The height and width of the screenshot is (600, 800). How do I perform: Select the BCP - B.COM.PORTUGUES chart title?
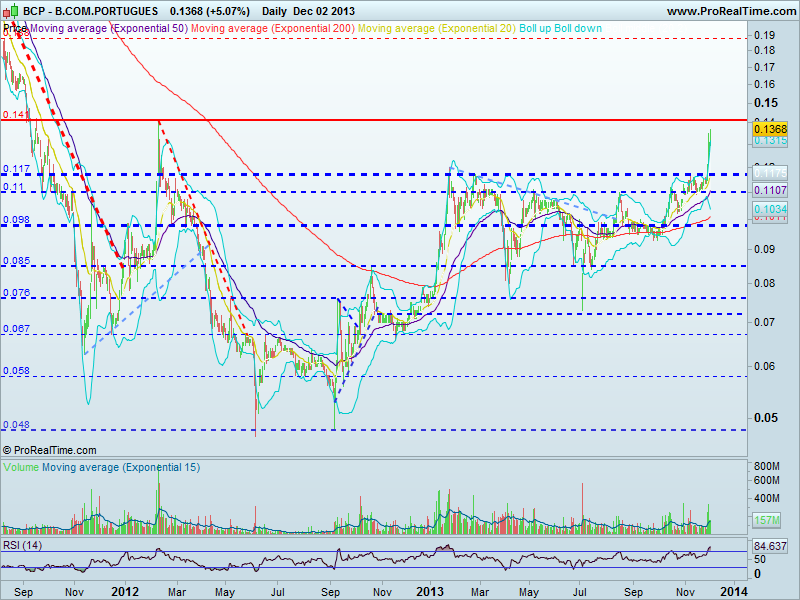click(x=91, y=11)
